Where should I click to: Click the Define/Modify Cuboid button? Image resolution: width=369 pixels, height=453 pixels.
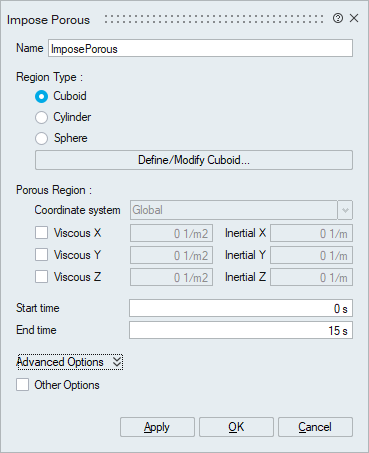tap(194, 160)
